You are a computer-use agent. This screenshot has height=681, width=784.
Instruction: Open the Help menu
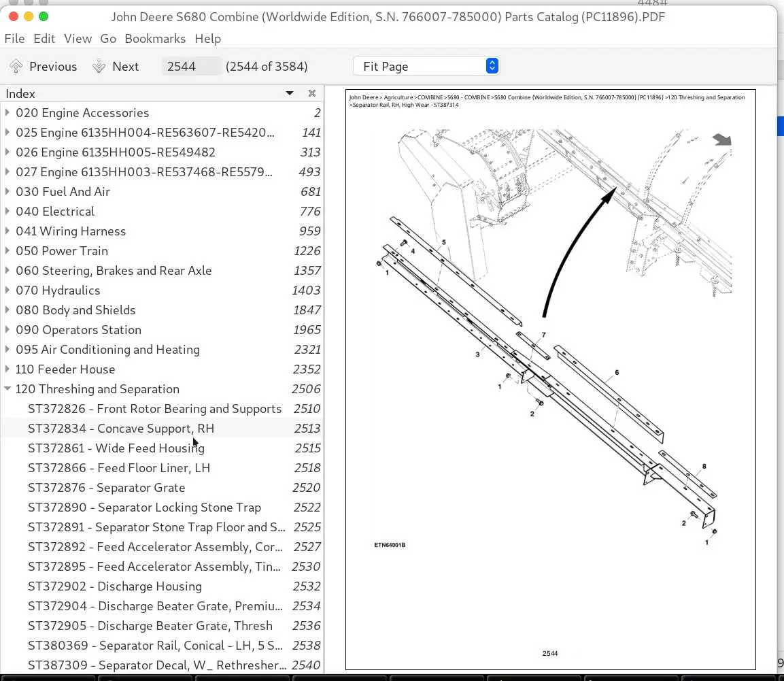(207, 39)
